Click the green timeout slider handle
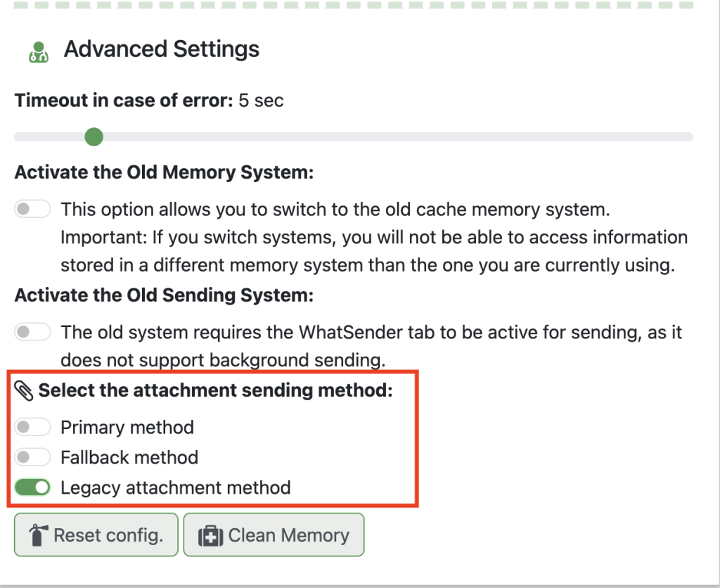The image size is (720, 588). coord(94,136)
